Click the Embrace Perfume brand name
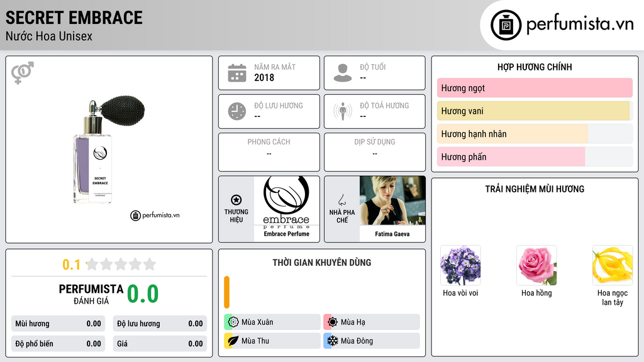 (x=286, y=234)
